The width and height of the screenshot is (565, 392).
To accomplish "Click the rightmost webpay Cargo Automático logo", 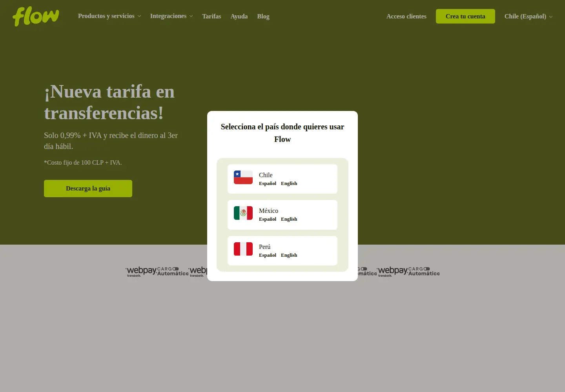I will (408, 271).
